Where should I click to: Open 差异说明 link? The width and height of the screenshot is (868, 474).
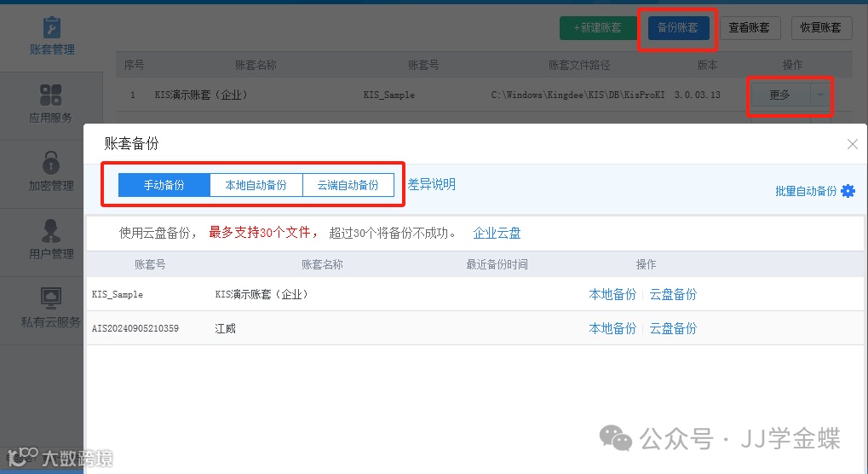pos(431,184)
